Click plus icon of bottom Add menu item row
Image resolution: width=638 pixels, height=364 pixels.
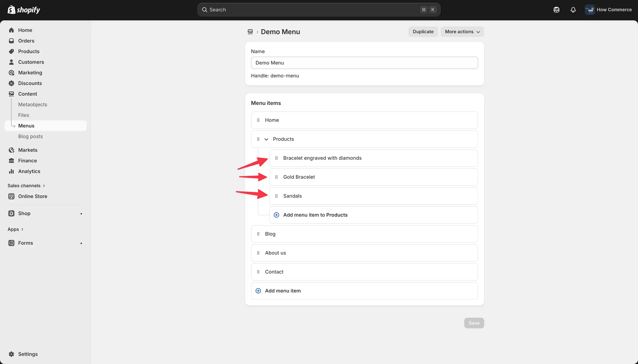258,291
